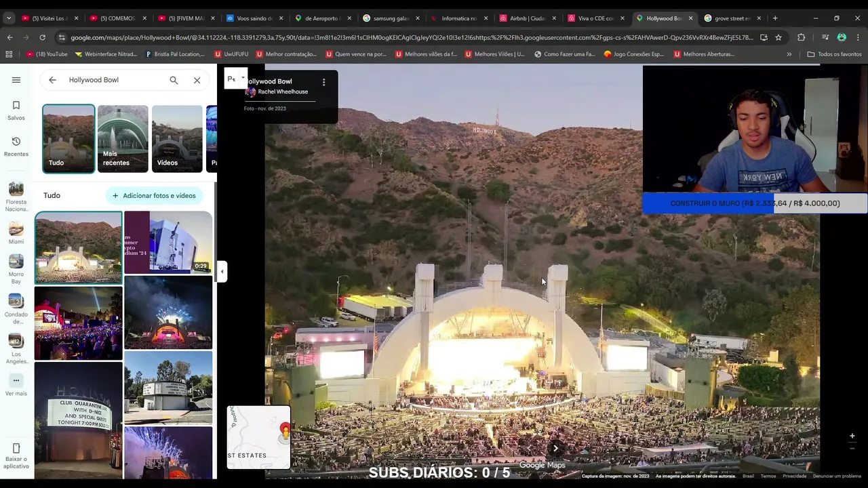This screenshot has width=868, height=488.
Task: Switch to Viva o CDE tab
Action: point(596,18)
